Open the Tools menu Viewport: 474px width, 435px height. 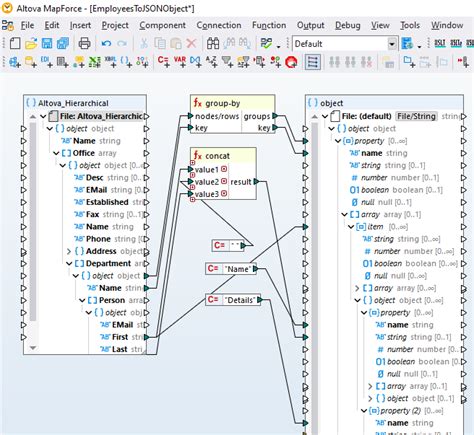click(410, 25)
